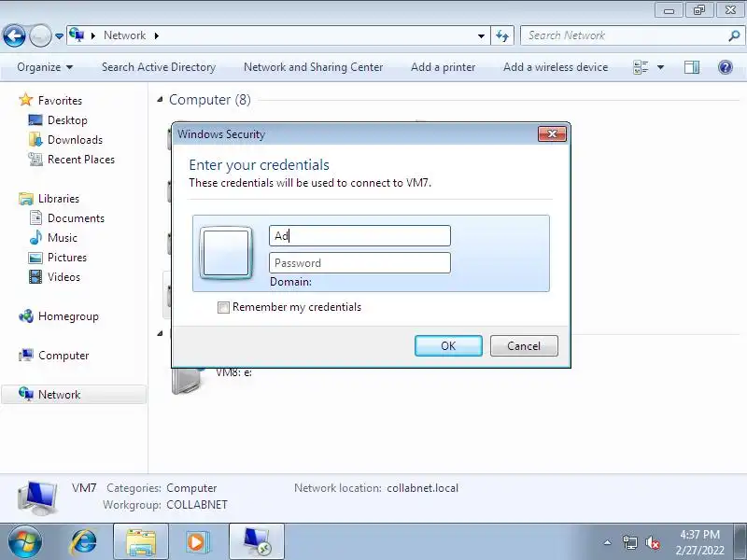
Task: Click the Help question mark icon
Action: pyautogui.click(x=726, y=67)
